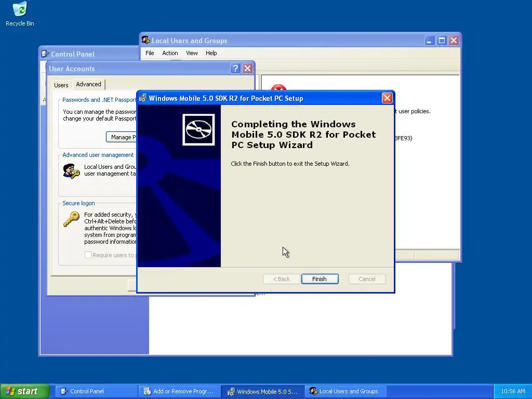Open Help menu in Local Users and Groups

211,53
